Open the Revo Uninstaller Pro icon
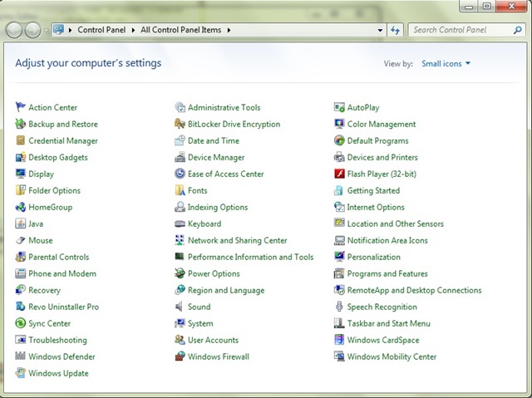Screen dimensions: 532x398 [x=20, y=307]
